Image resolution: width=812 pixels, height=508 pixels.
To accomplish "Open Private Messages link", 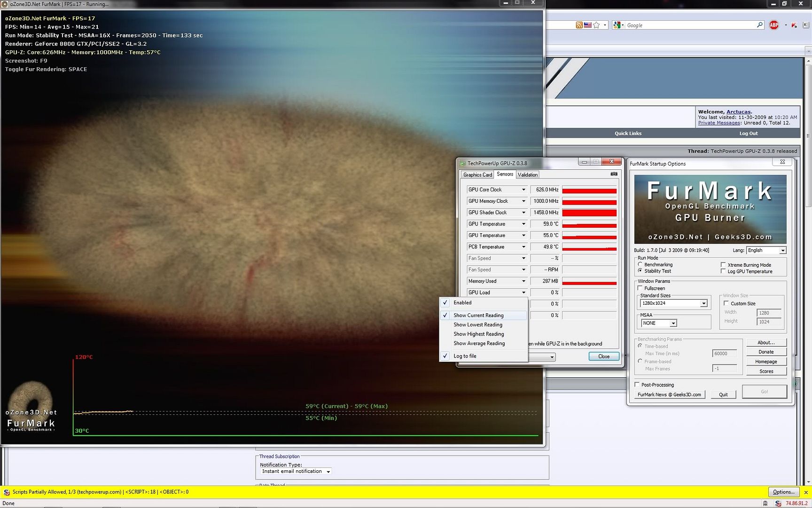I will 719,123.
